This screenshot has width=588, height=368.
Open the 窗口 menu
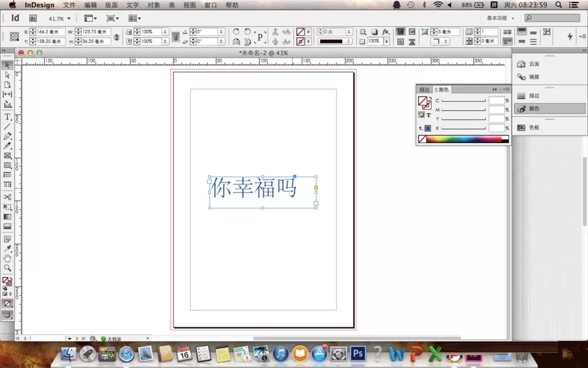click(x=211, y=5)
